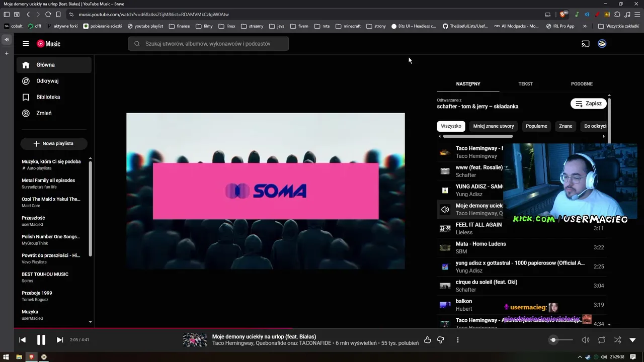
Task: Toggle repeat mode
Action: pos(602,340)
